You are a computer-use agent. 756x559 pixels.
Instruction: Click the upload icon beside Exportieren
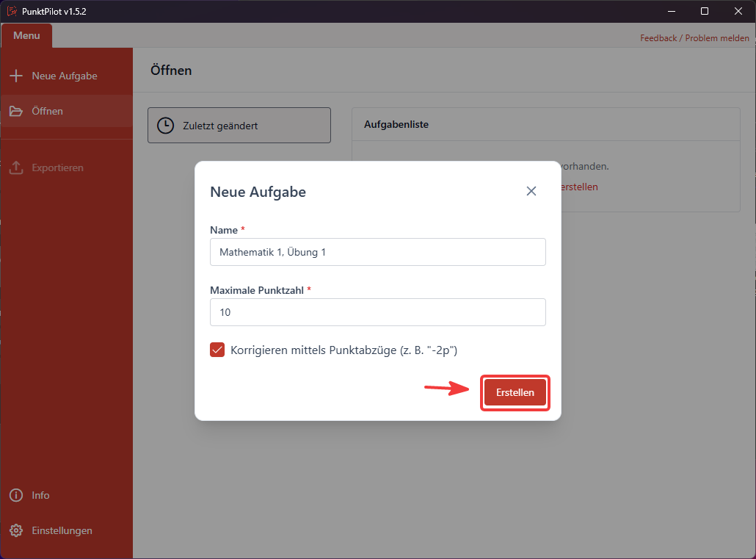(x=16, y=167)
